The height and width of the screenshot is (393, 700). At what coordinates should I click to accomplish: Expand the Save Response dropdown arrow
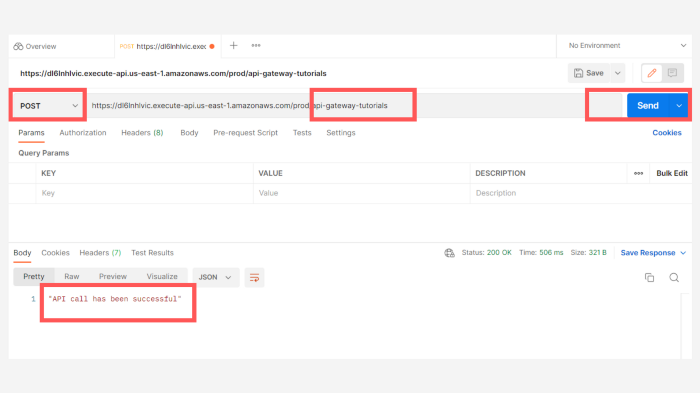[683, 253]
